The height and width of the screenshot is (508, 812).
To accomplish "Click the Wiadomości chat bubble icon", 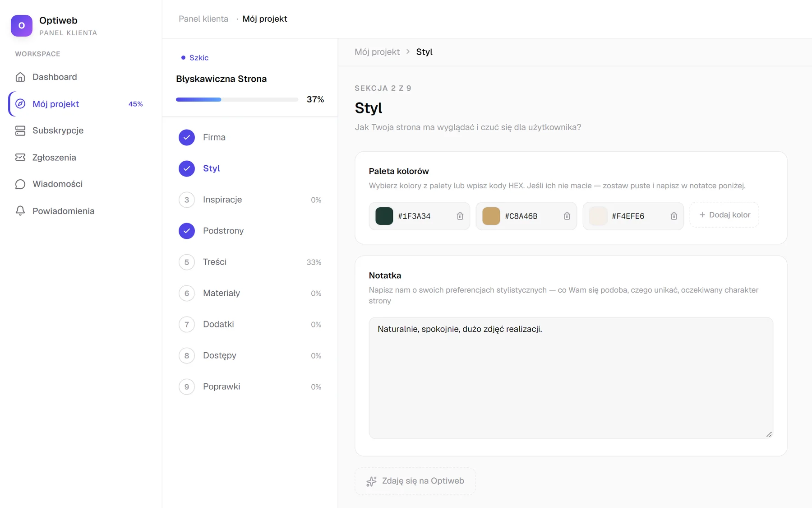I will (20, 184).
